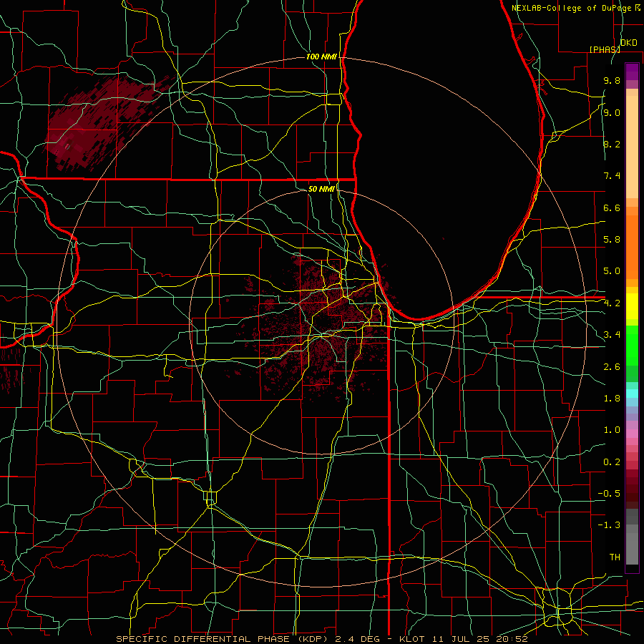Click the 4.2 color scale value
Screen dimensions: 644x644
click(x=612, y=303)
